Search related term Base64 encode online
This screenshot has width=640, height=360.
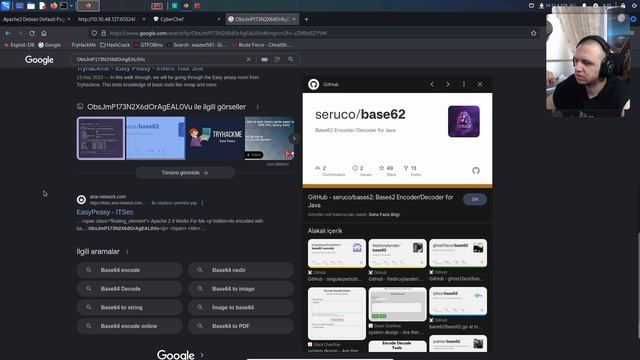129,326
